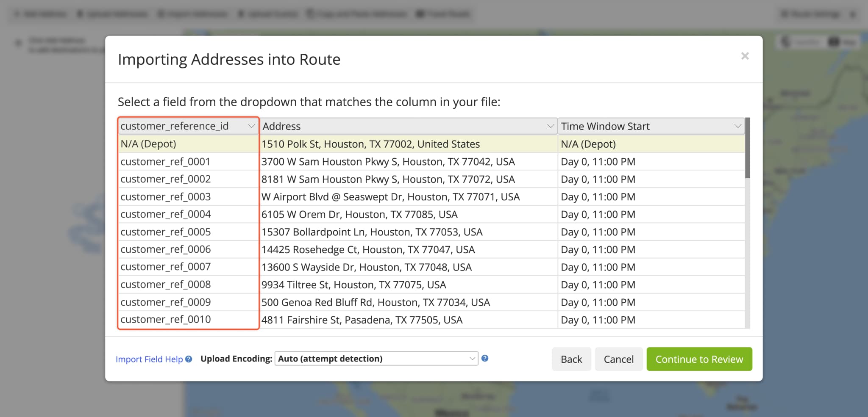Click the Back button
Screen dimensions: 868x417
click(571, 359)
